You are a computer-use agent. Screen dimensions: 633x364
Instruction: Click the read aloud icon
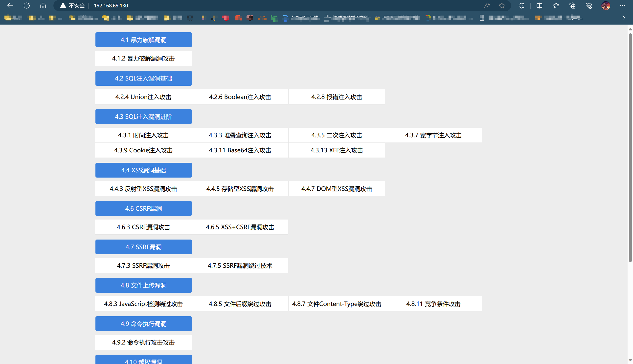[487, 5]
